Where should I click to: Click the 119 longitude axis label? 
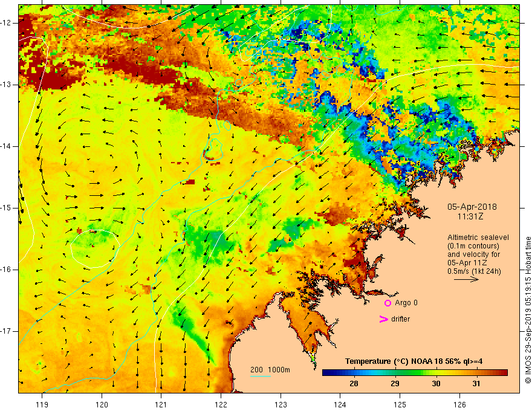[42, 404]
